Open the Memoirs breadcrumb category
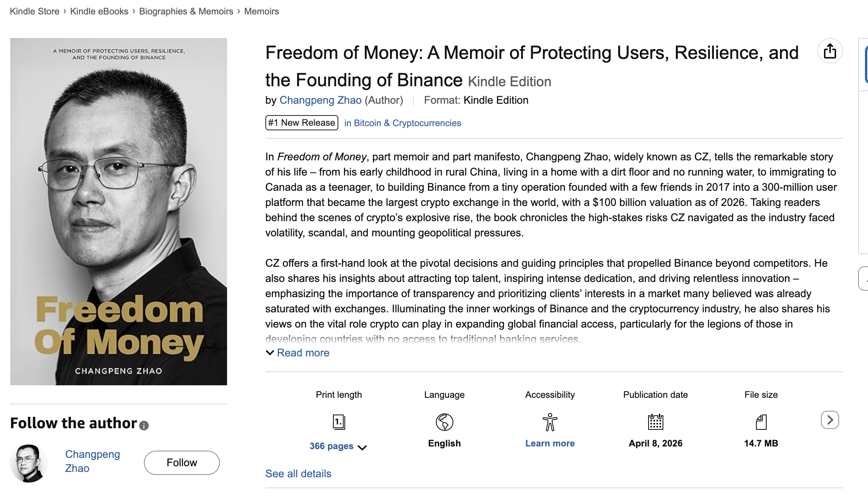The image size is (868, 497). (261, 11)
